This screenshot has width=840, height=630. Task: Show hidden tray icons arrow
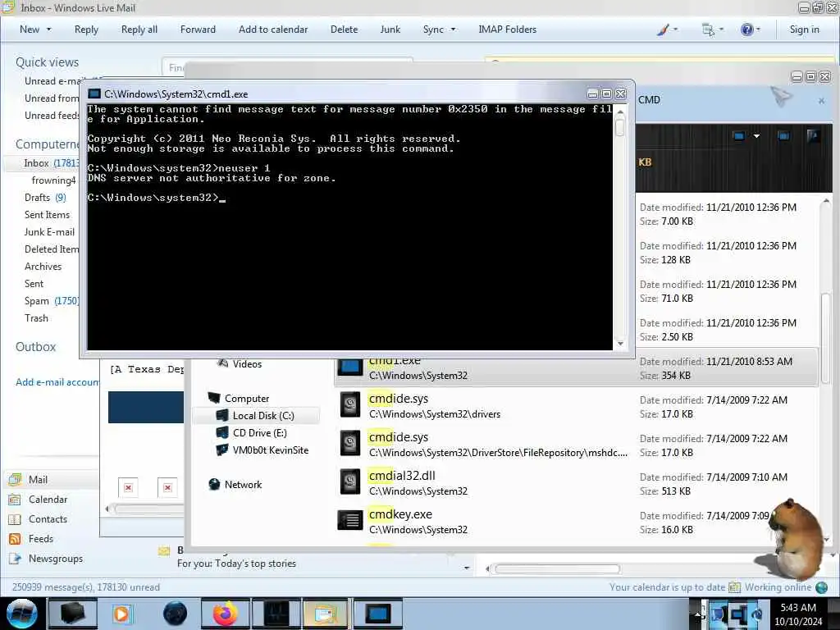(x=697, y=614)
